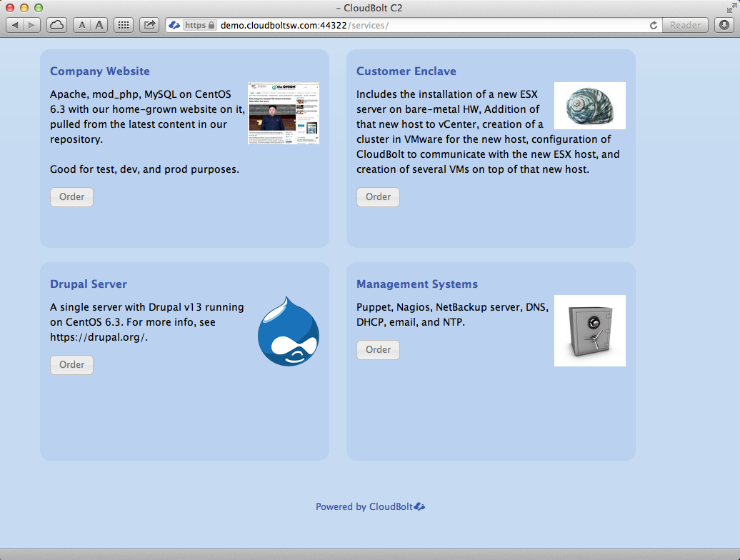Minimize the window with the yellow button
The image size is (740, 560).
tap(24, 8)
